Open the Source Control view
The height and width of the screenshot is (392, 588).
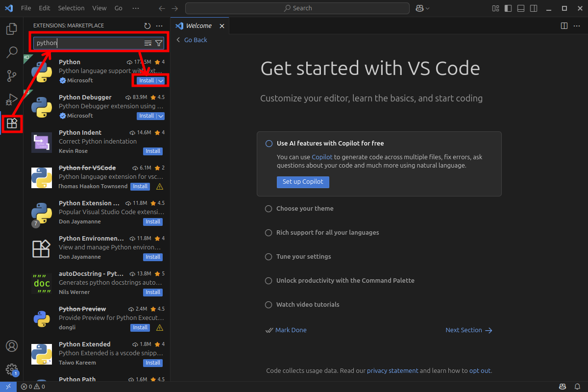(12, 76)
